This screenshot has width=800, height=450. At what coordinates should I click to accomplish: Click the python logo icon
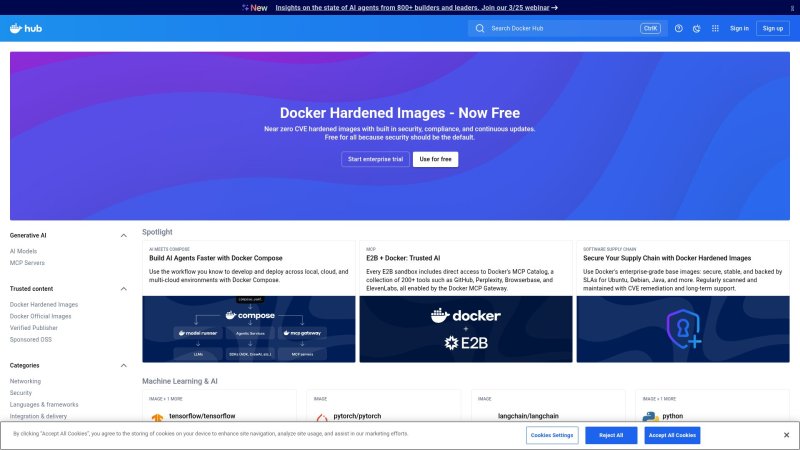click(651, 417)
